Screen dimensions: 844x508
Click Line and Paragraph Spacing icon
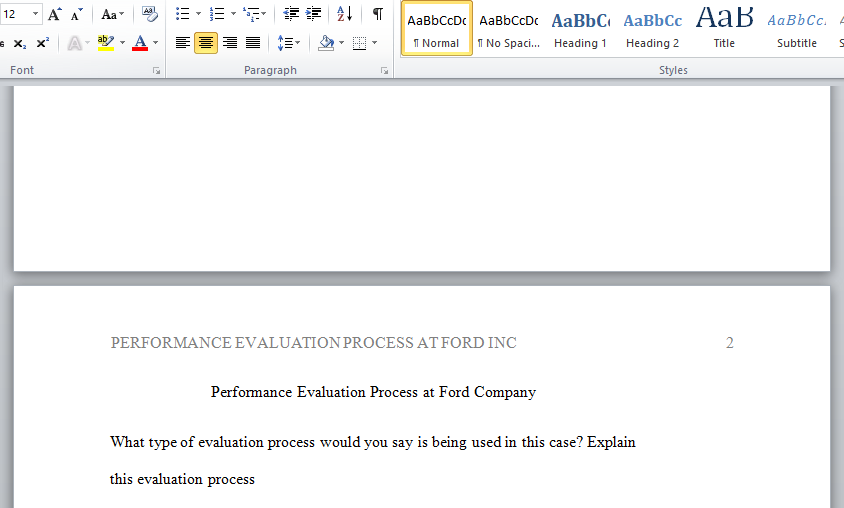(285, 43)
